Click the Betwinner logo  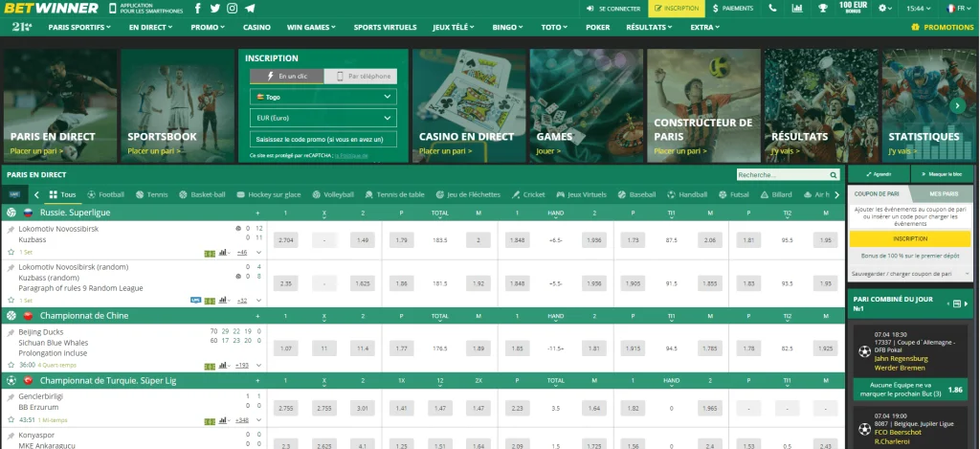click(x=52, y=8)
